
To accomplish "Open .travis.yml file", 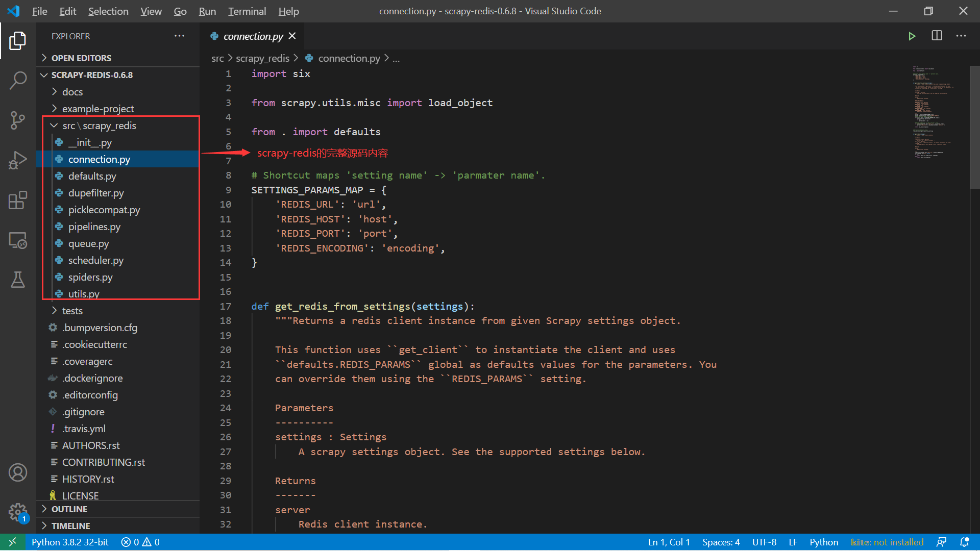I will (118, 429).
